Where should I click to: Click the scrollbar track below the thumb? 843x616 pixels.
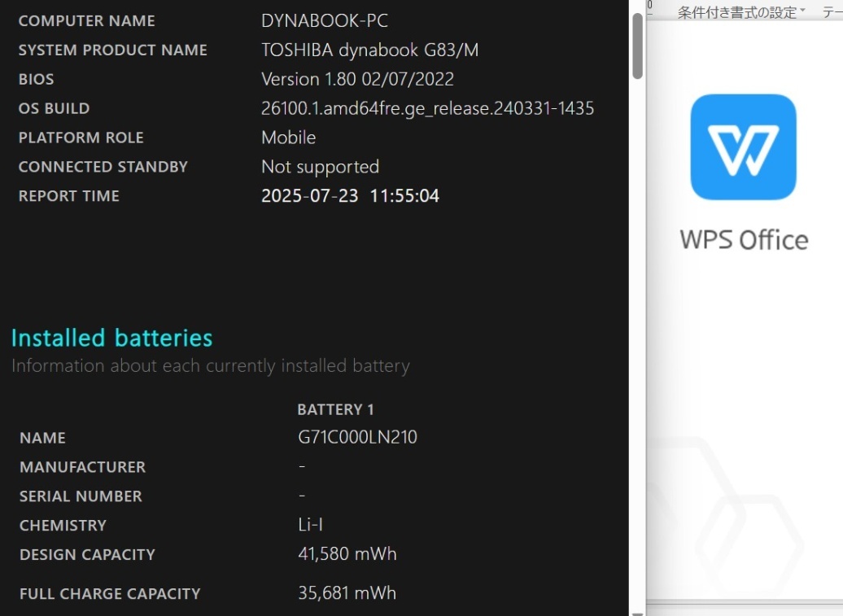(x=638, y=344)
